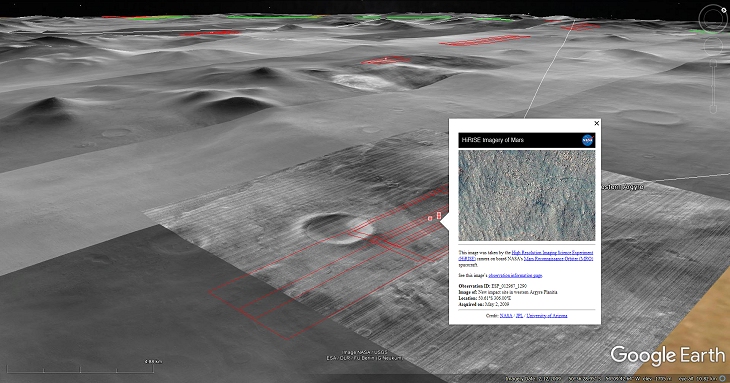Click the Acquired on May 2, 2009 text
This screenshot has width=730, height=383.
click(484, 304)
